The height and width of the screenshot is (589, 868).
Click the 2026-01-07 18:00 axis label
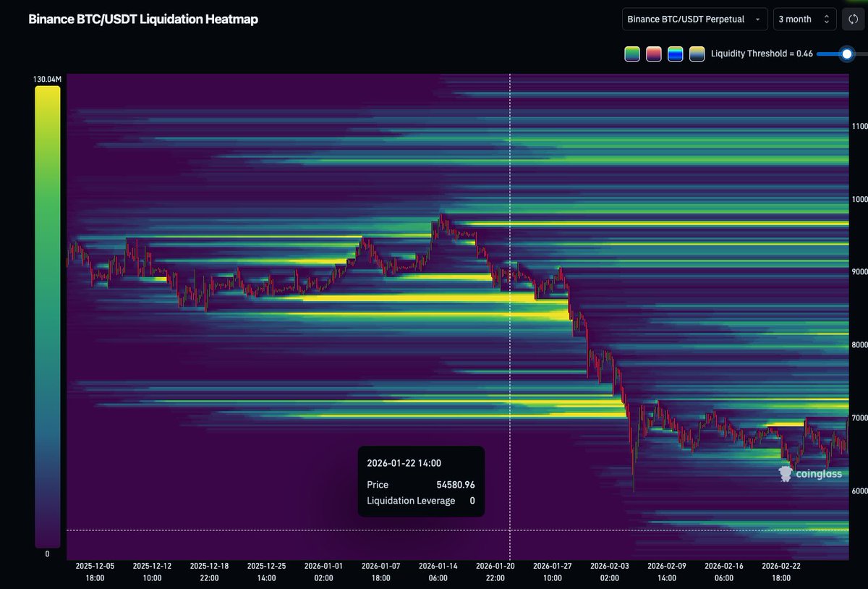[381, 572]
